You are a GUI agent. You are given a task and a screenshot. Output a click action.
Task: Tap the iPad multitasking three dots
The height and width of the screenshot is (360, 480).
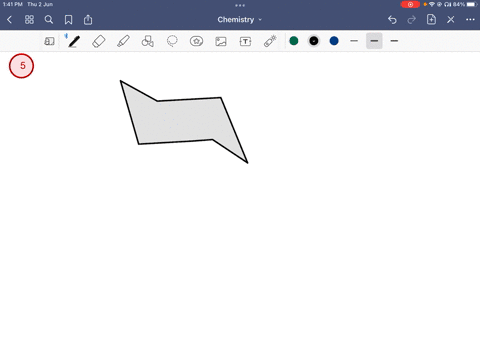pos(240,5)
